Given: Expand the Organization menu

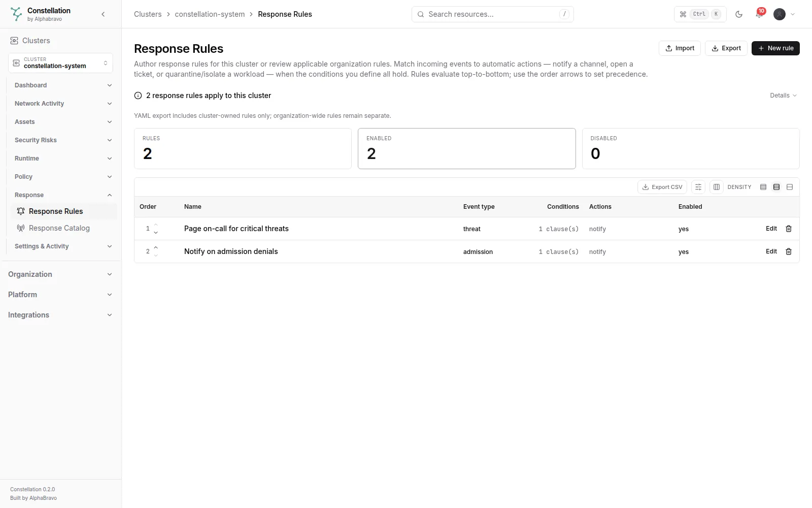Looking at the screenshot, I should coord(60,274).
